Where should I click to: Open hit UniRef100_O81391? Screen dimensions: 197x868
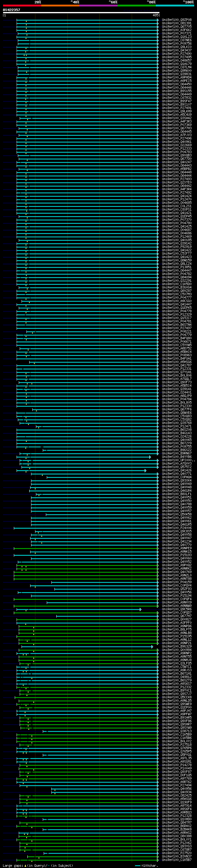point(176,23)
